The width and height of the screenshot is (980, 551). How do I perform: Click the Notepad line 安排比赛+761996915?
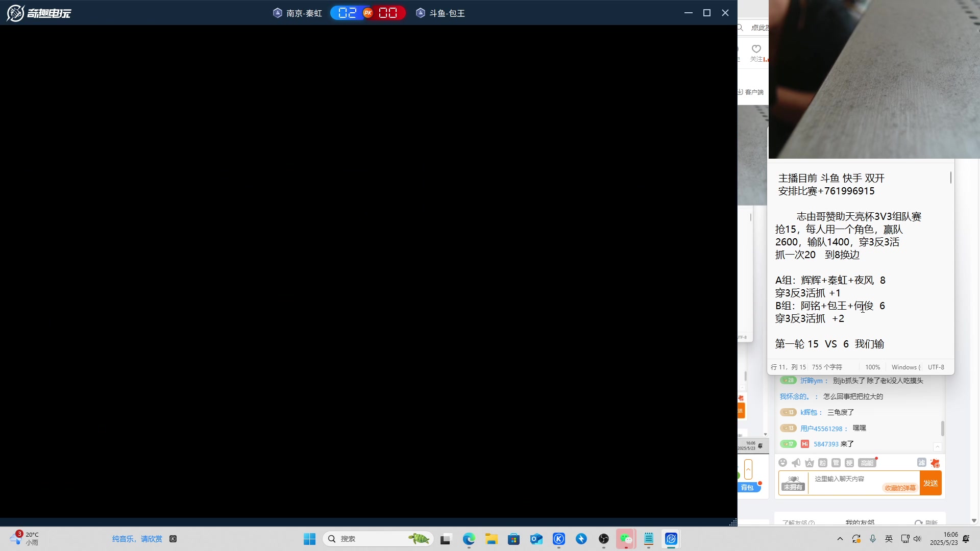(826, 191)
